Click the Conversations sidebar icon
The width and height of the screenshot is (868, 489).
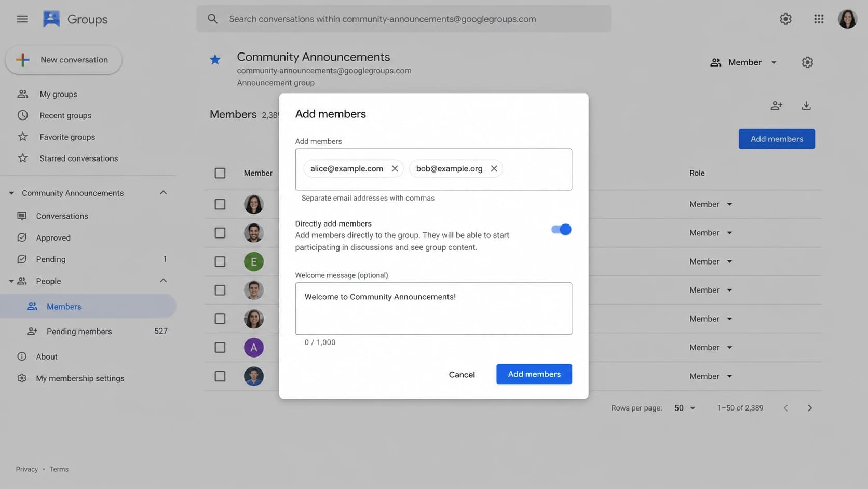tap(22, 216)
